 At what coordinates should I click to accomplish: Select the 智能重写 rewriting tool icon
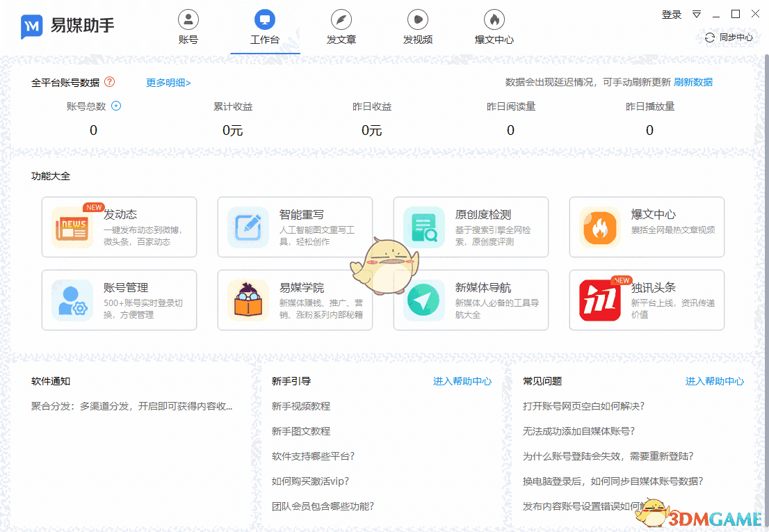coord(248,228)
